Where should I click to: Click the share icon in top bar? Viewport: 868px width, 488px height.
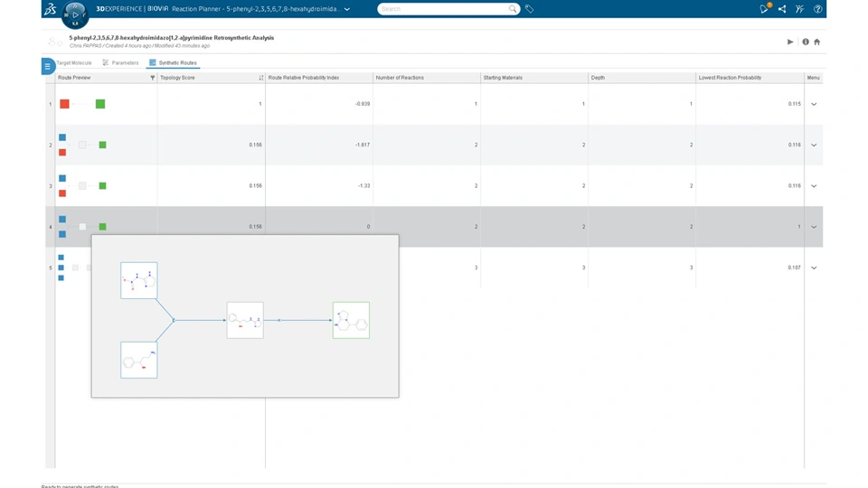(781, 9)
